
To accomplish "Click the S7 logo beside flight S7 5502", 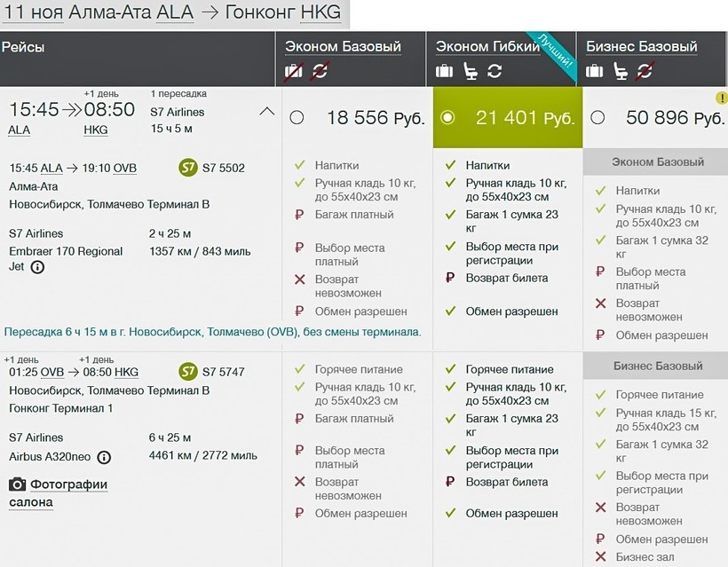I will click(x=187, y=168).
